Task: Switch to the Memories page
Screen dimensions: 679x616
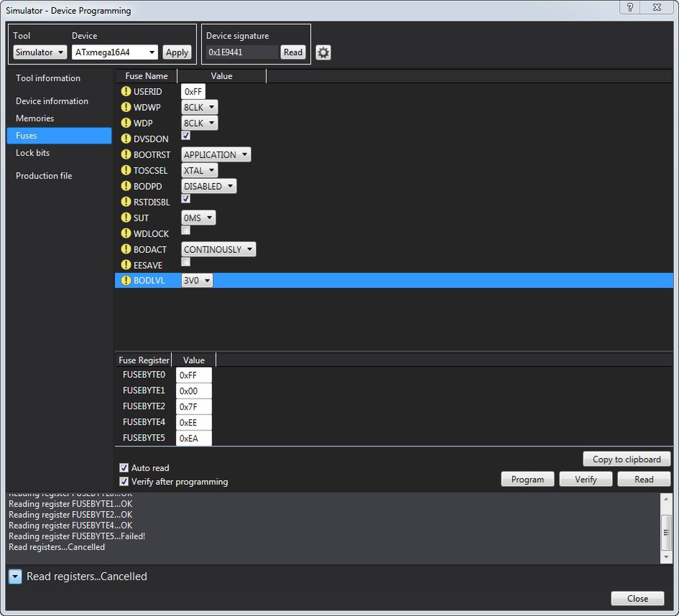Action: coord(35,118)
